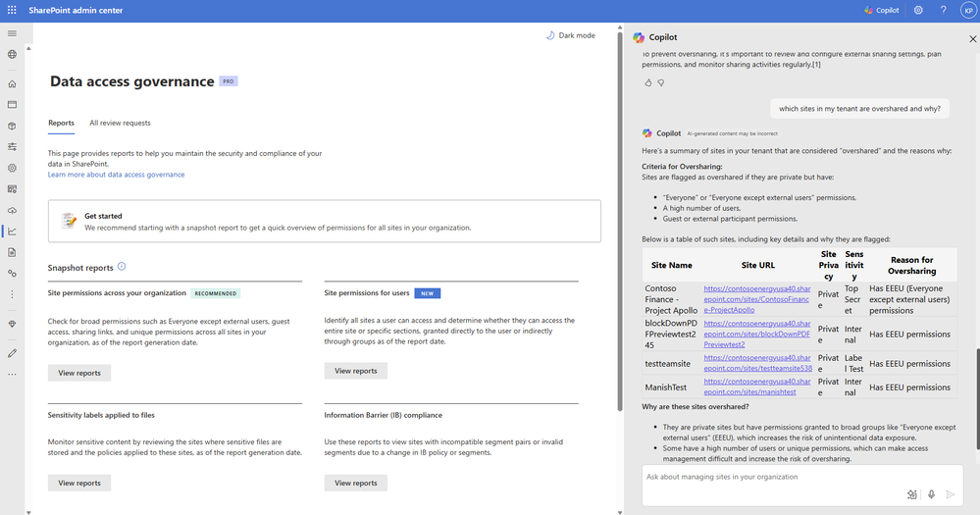Give the Copilot response a thumbs up
This screenshot has width=980, height=515.
(x=648, y=82)
